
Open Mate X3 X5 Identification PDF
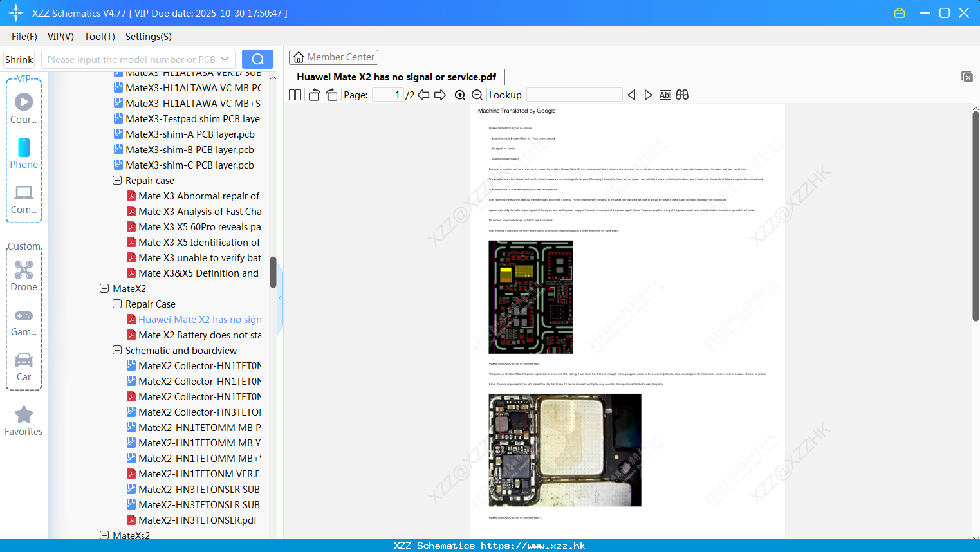coord(194,243)
